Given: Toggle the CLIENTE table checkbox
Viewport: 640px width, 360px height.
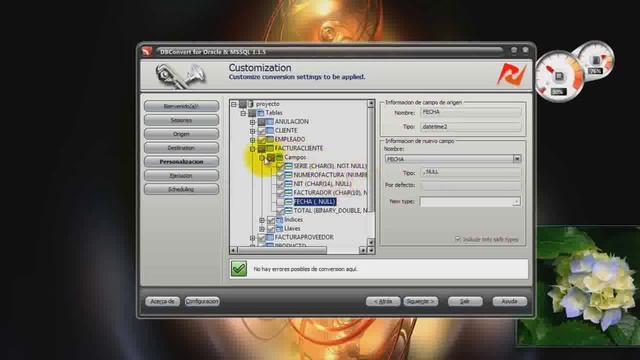Looking at the screenshot, I should tap(262, 131).
